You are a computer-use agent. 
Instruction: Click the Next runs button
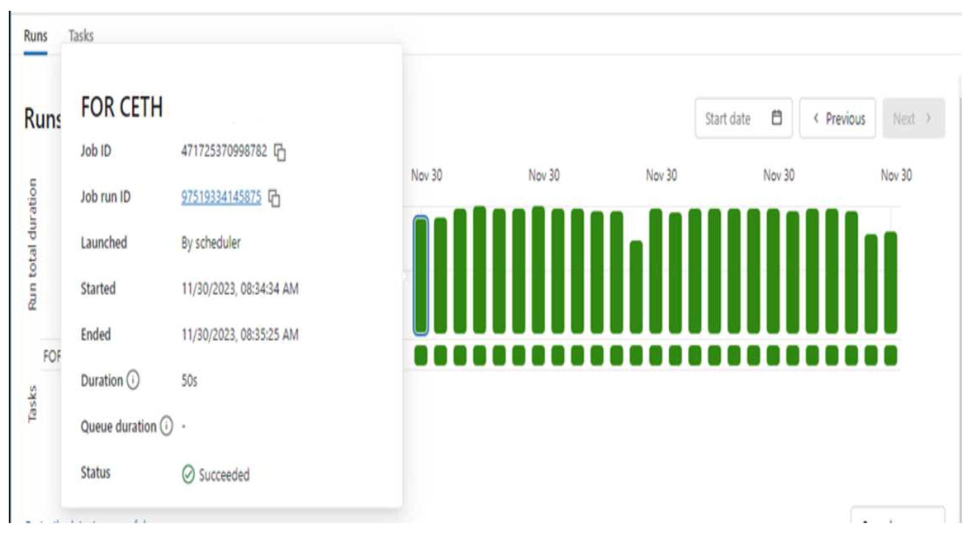pyautogui.click(x=913, y=119)
